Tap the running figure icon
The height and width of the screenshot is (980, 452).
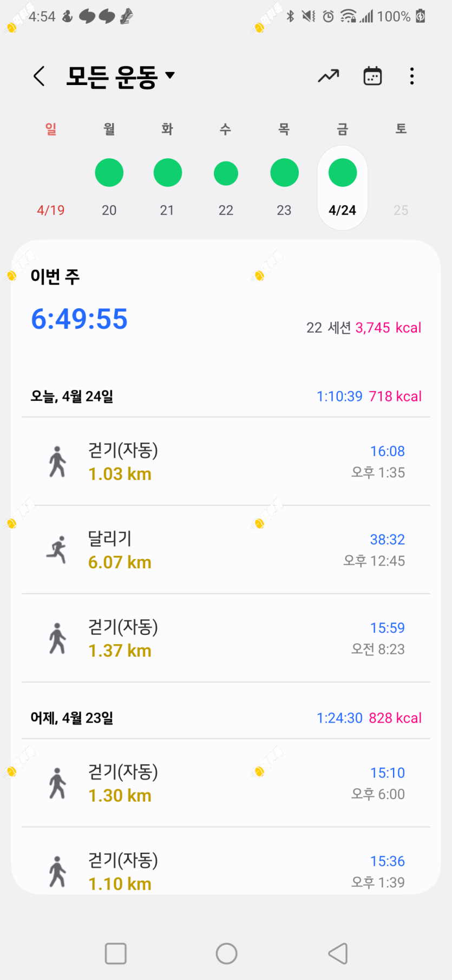[x=57, y=550]
